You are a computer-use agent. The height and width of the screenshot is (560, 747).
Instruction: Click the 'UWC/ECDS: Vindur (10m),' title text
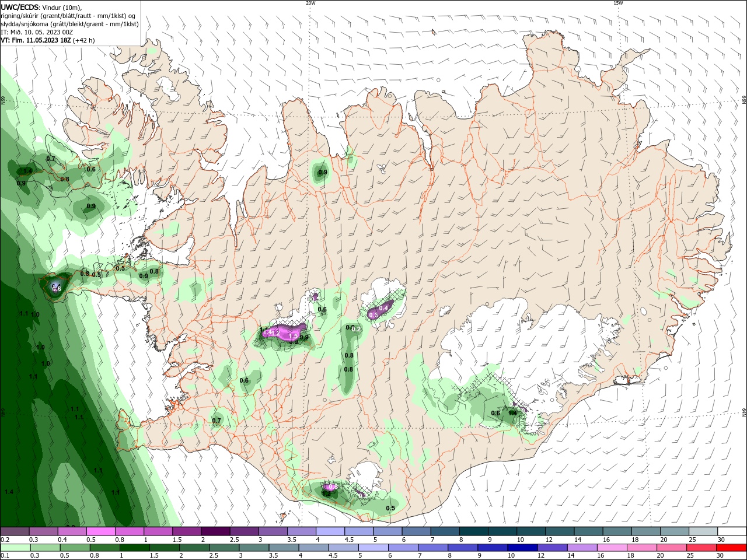coord(41,7)
